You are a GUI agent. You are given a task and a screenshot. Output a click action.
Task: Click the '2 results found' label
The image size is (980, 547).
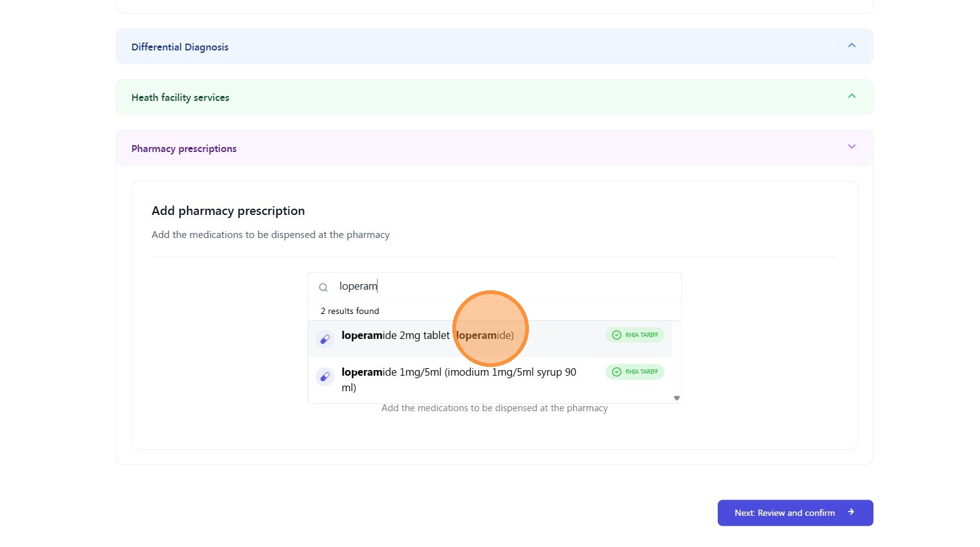(x=350, y=311)
